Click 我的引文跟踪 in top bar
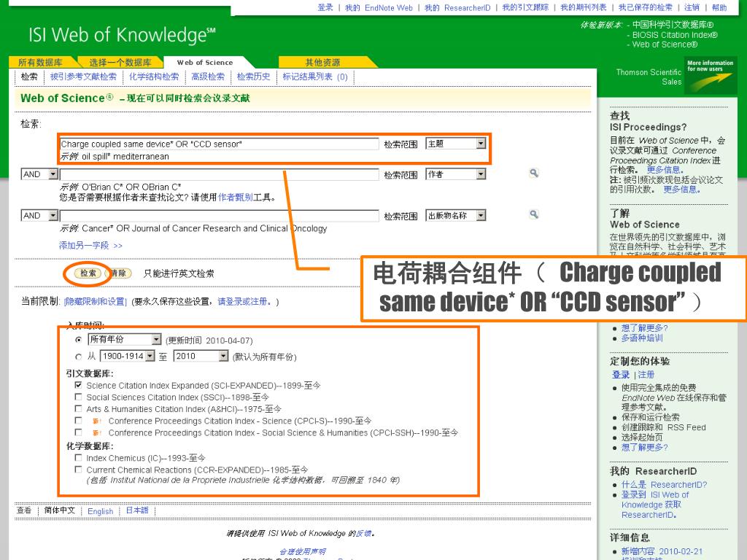Screen dimensions: 747x560 point(525,7)
